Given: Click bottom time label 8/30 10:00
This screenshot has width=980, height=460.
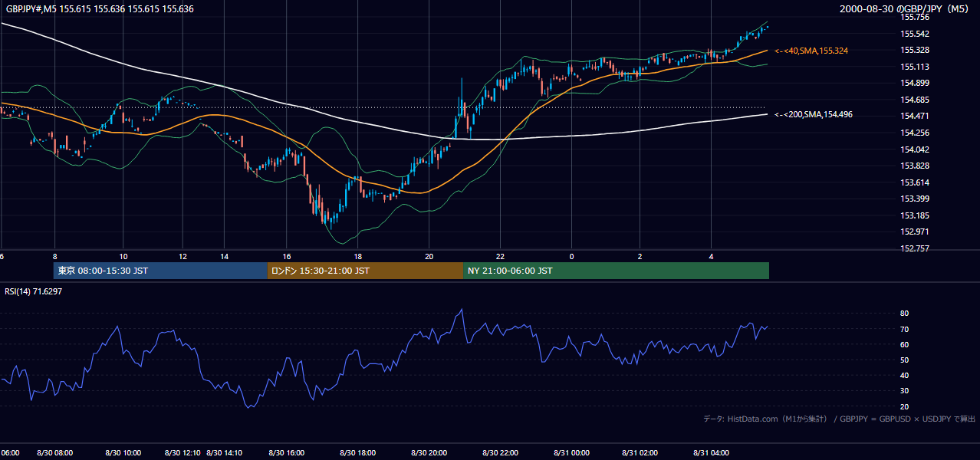Looking at the screenshot, I should tap(123, 453).
